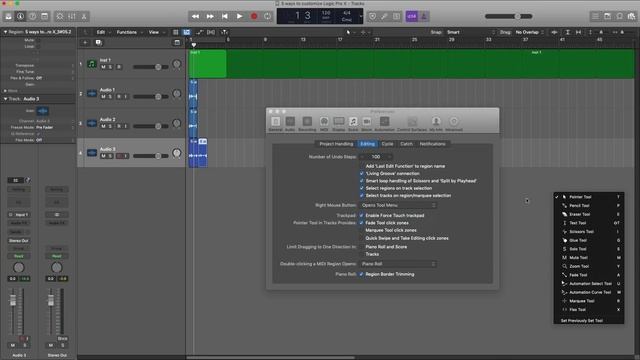Enable Add 'Last Edit Function' to region name
Screen dimensions: 640x360
(362, 166)
